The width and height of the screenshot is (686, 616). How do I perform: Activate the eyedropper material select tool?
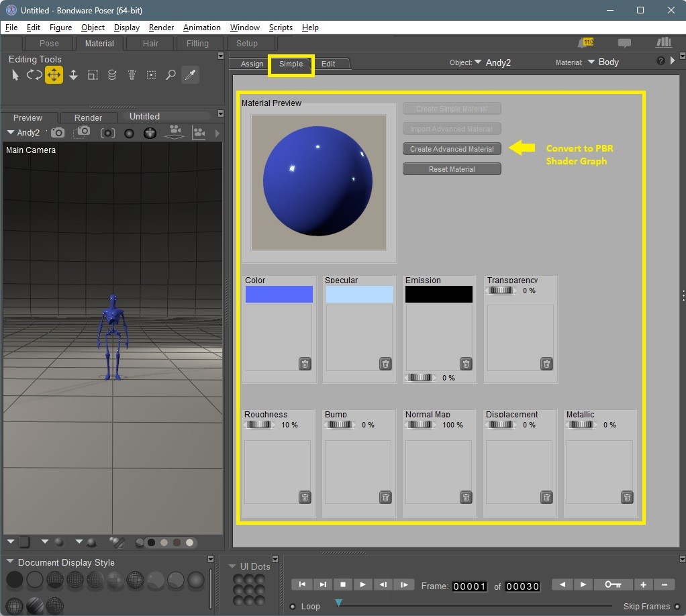(191, 75)
